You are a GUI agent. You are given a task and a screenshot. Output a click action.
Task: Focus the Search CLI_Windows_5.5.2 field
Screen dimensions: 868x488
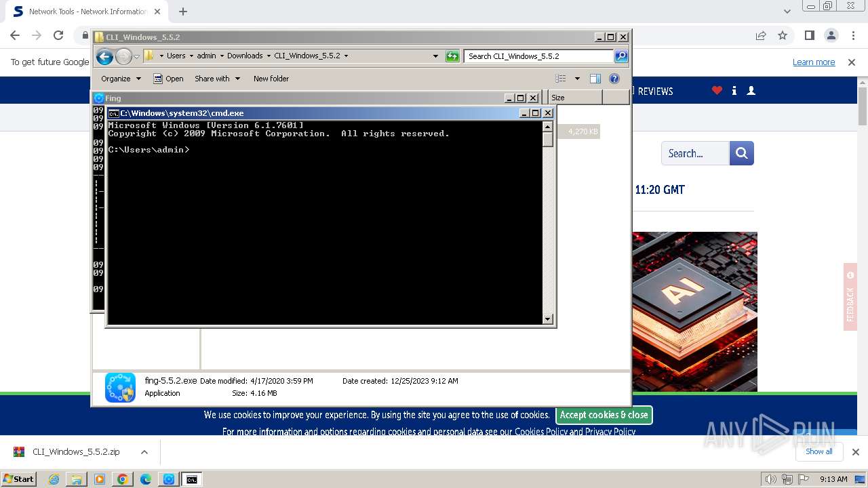tap(539, 56)
